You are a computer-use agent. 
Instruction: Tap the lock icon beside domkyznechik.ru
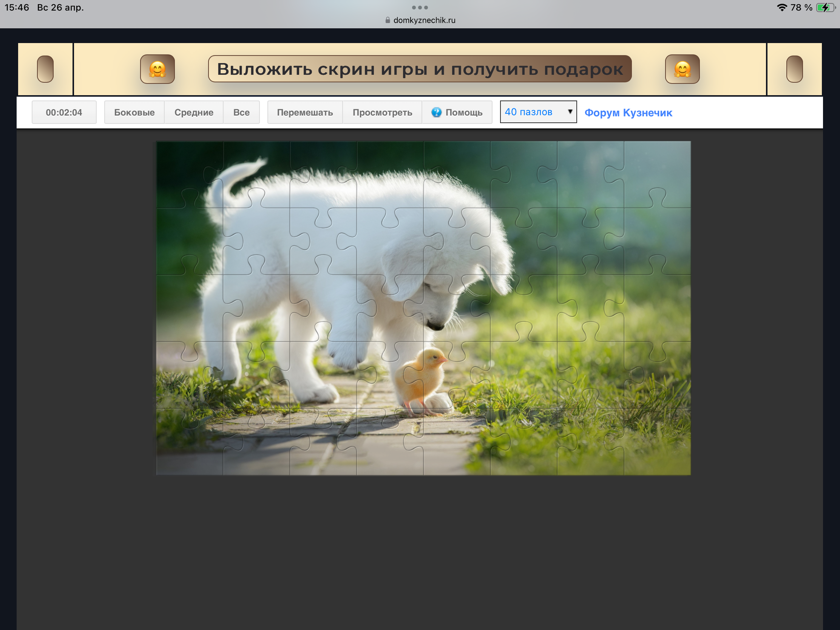coord(388,20)
